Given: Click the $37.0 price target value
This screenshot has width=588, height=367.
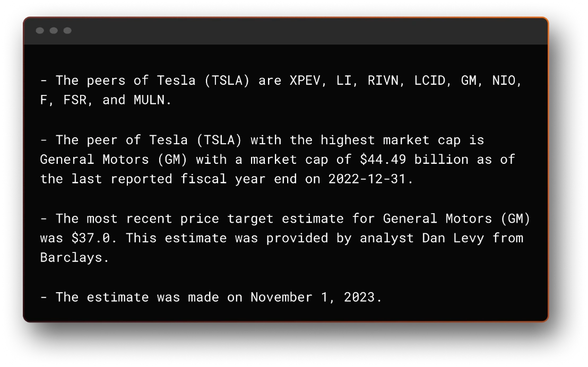Looking at the screenshot, I should tap(91, 238).
